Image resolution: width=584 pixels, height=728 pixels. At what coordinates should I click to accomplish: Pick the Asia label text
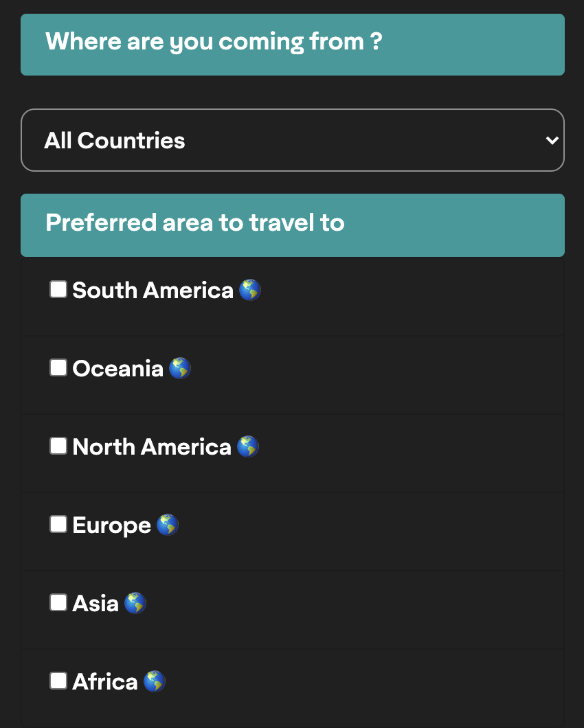(x=96, y=604)
